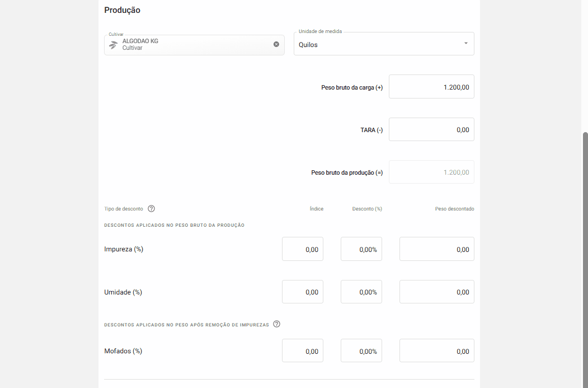Open help for discounts after impurity removal

tap(276, 324)
